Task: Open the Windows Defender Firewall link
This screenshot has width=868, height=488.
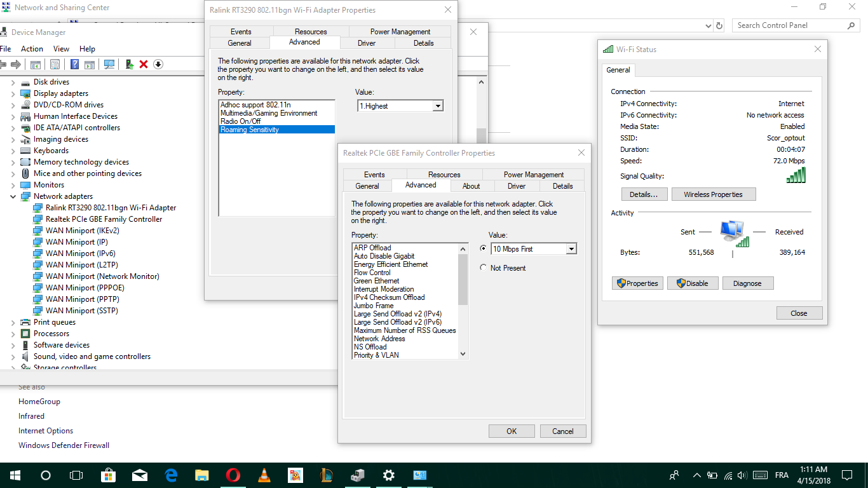Action: point(64,445)
